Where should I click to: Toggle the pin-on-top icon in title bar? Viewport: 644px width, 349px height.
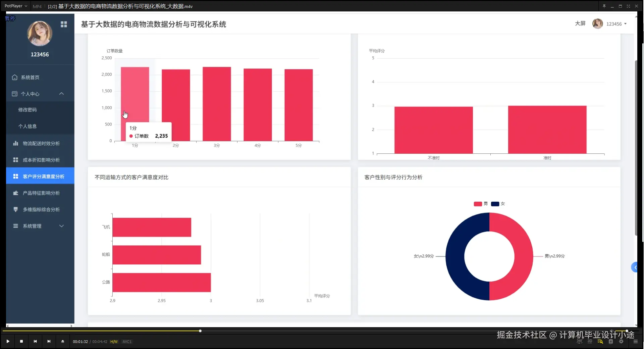click(604, 6)
